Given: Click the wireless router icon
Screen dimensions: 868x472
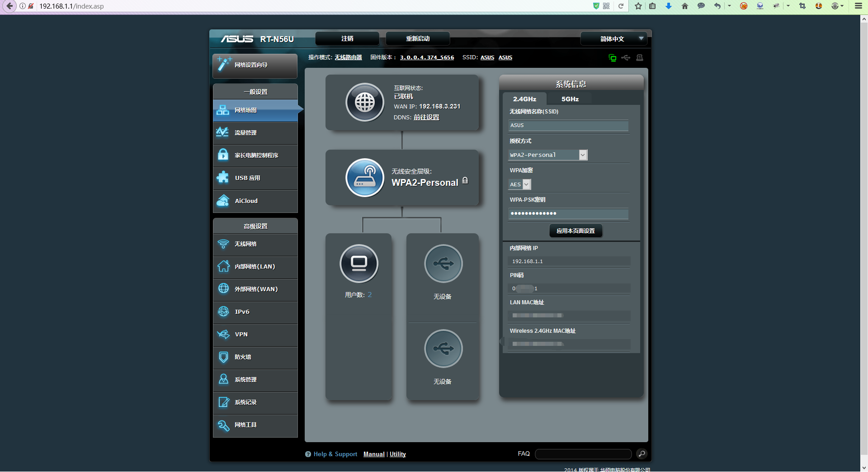Looking at the screenshot, I should [365, 178].
